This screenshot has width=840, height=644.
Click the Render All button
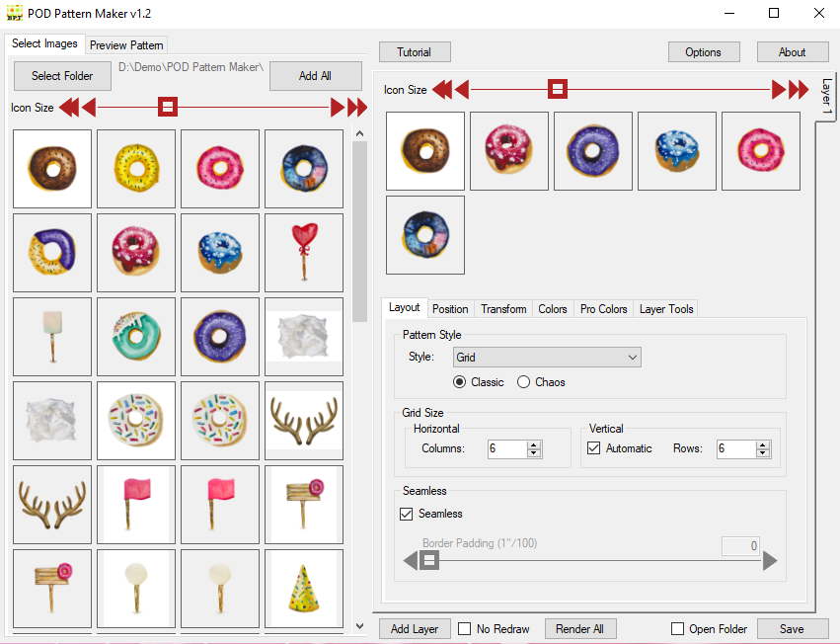coord(580,628)
